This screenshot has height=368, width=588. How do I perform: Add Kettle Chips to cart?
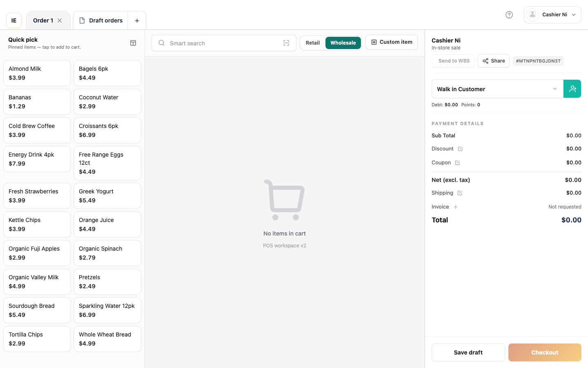tap(37, 224)
